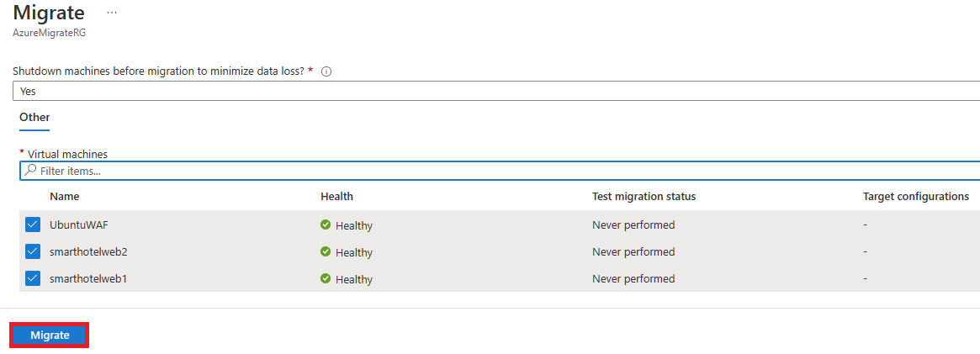Open the shutdown machines Yes dropdown
This screenshot has width=980, height=354.
tap(496, 91)
